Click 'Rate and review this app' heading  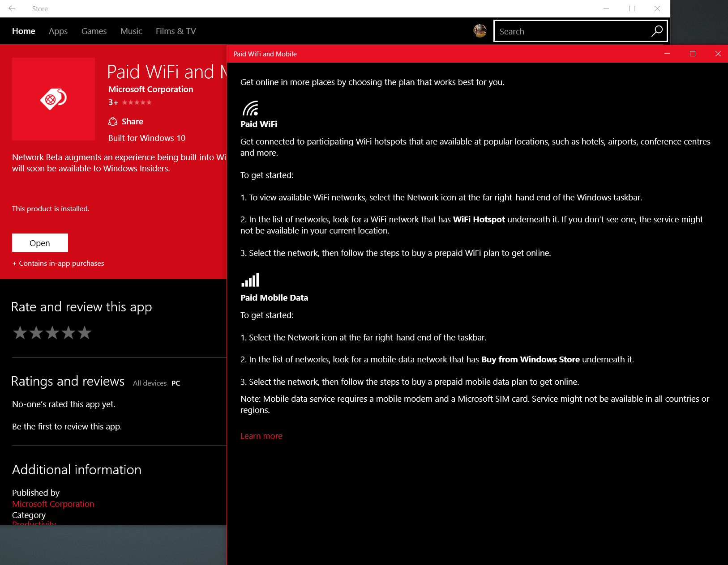(x=81, y=307)
